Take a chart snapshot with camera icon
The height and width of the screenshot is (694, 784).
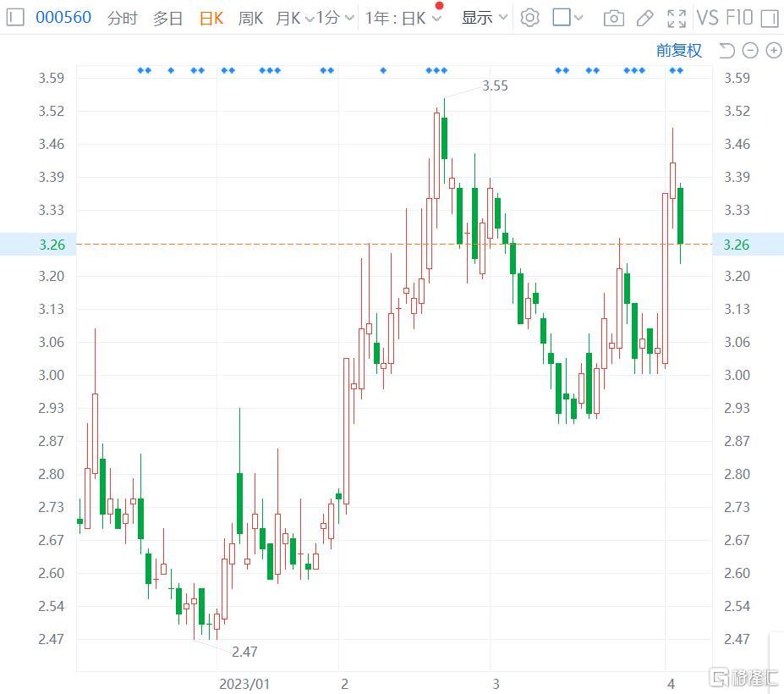coord(613,19)
